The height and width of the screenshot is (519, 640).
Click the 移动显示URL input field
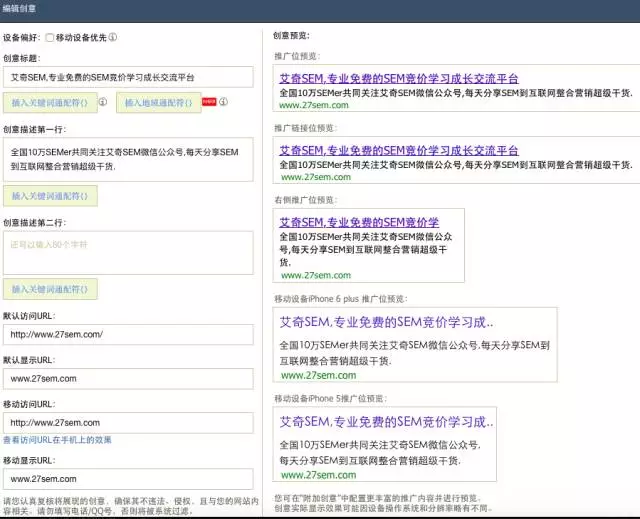pyautogui.click(x=128, y=479)
